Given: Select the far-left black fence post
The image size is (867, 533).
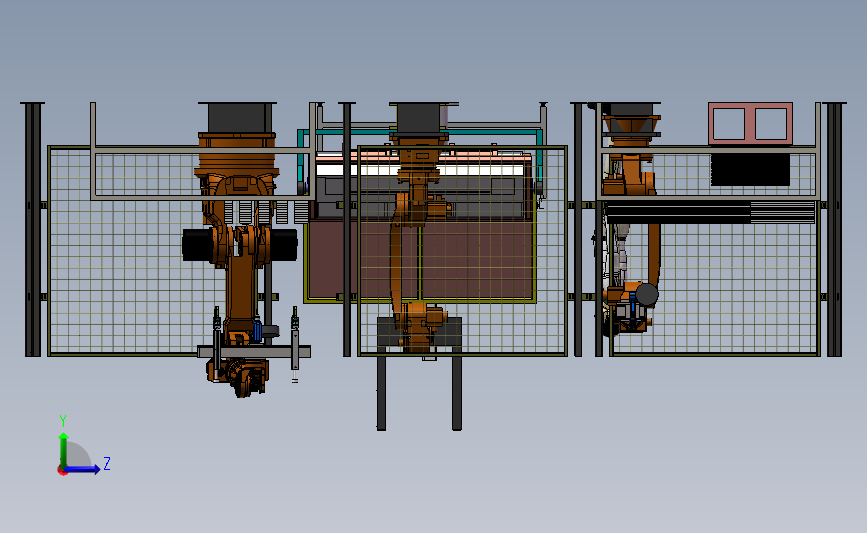Looking at the screenshot, I should click(x=33, y=229).
